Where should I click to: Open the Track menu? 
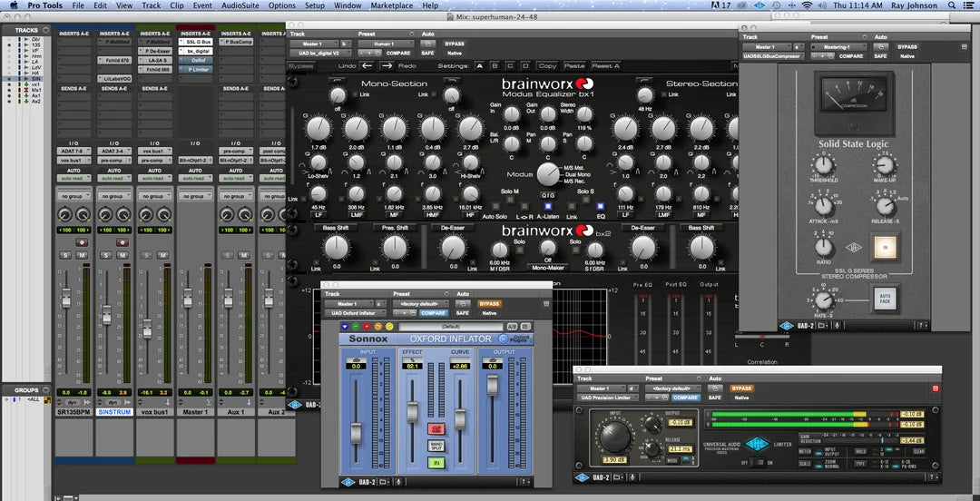click(x=151, y=5)
